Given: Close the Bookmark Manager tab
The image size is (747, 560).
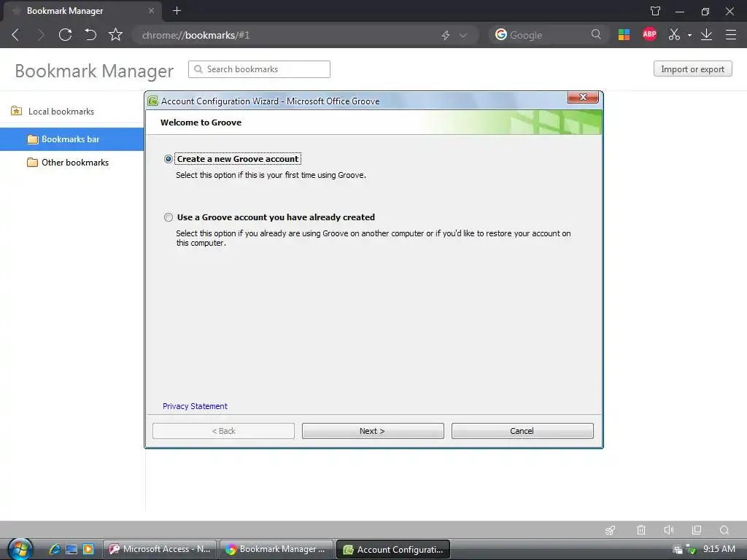Looking at the screenshot, I should (x=151, y=10).
